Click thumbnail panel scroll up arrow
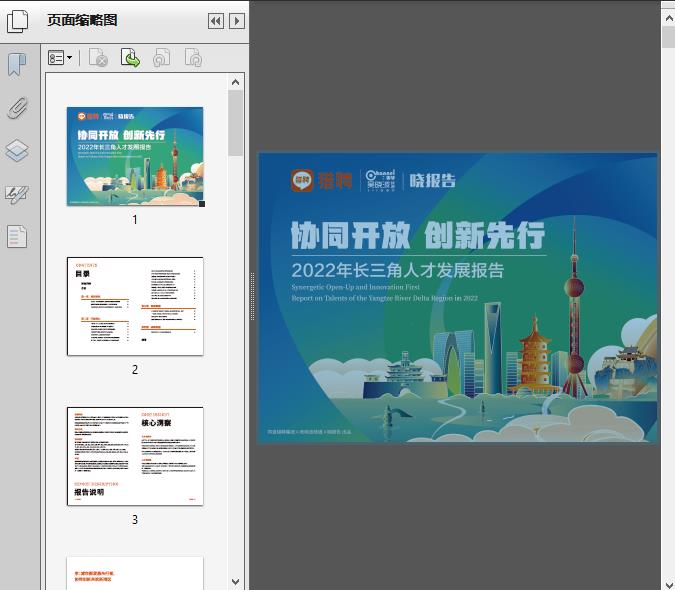This screenshot has width=675, height=590. tap(235, 82)
